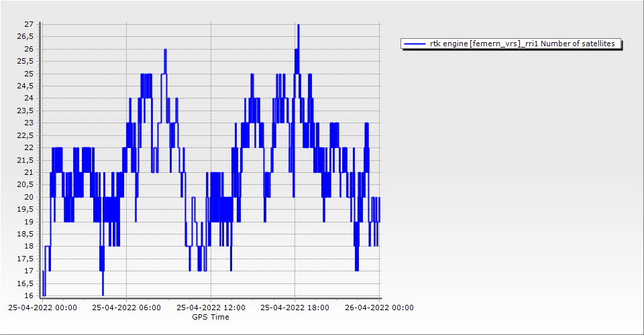644x335 pixels.
Task: Click the 'GPS Time' x-axis title
Action: (x=211, y=317)
